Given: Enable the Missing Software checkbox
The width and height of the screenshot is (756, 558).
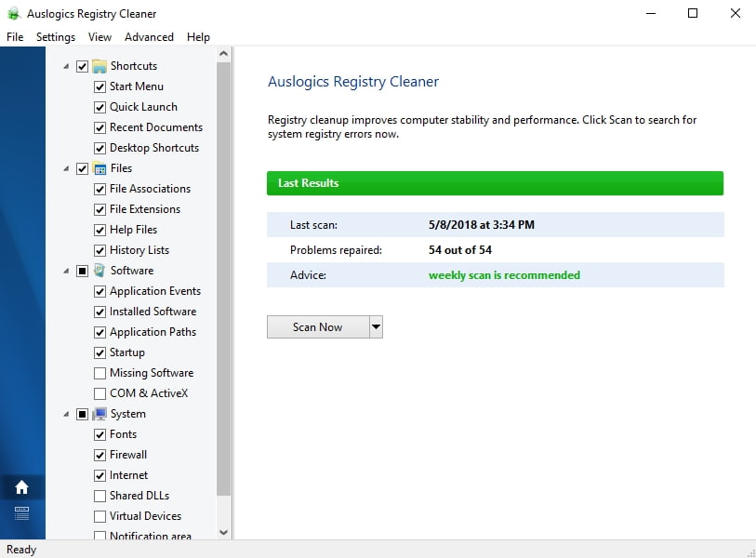Looking at the screenshot, I should tap(100, 373).
